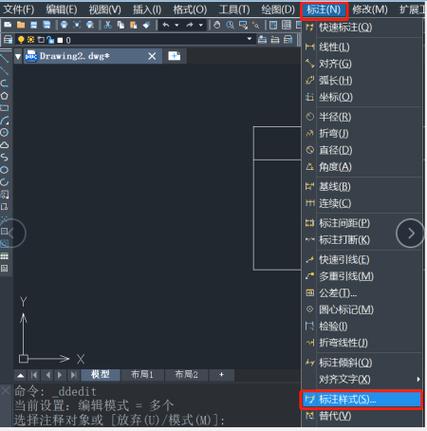Image resolution: width=427 pixels, height=431 pixels.
Task: Open the Layer Properties Manager icon
Action: coord(8,40)
